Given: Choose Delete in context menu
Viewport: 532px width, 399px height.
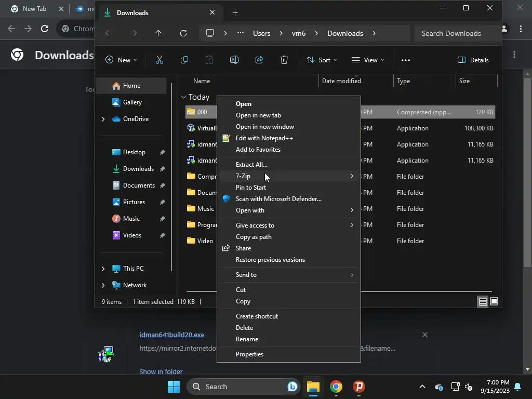Looking at the screenshot, I should click(288, 327).
